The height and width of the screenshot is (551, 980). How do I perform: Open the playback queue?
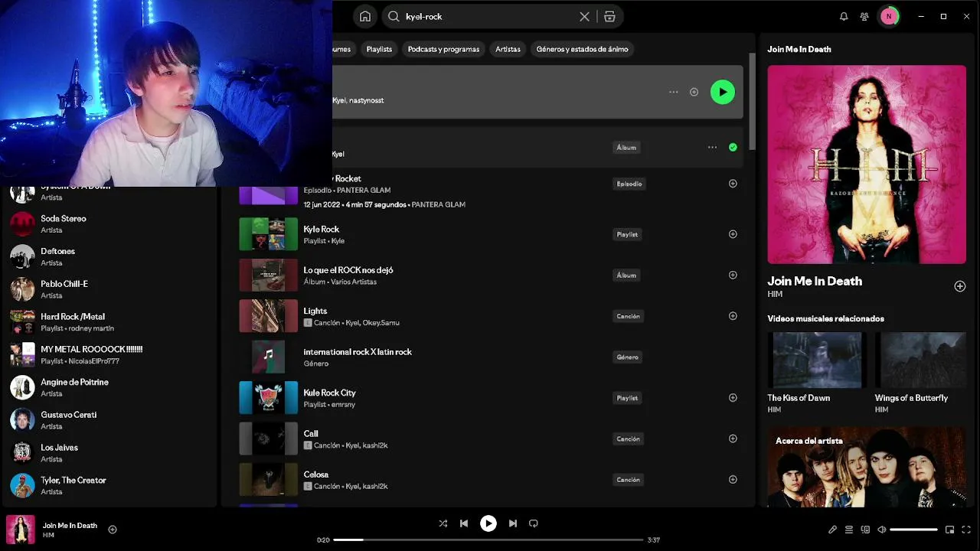point(849,530)
